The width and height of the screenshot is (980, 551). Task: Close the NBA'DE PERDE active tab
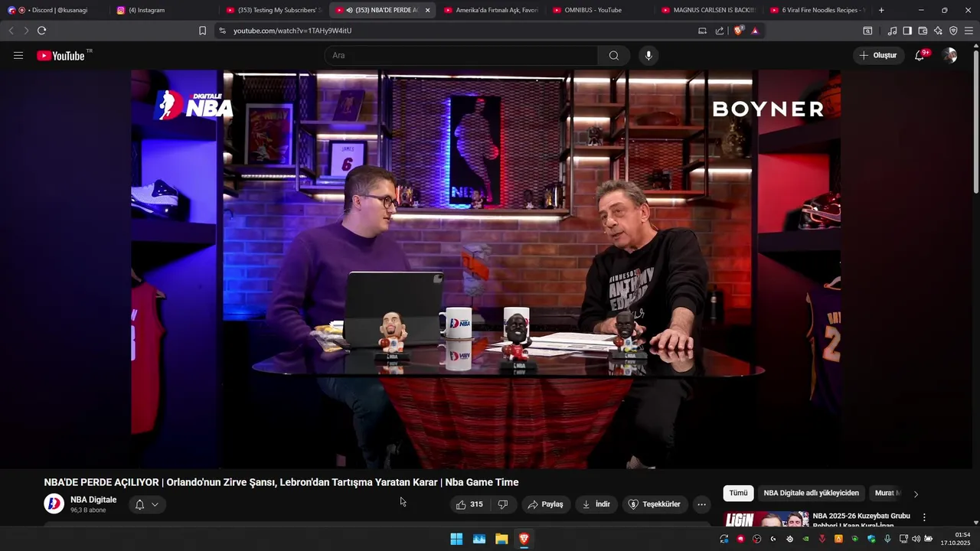coord(427,10)
